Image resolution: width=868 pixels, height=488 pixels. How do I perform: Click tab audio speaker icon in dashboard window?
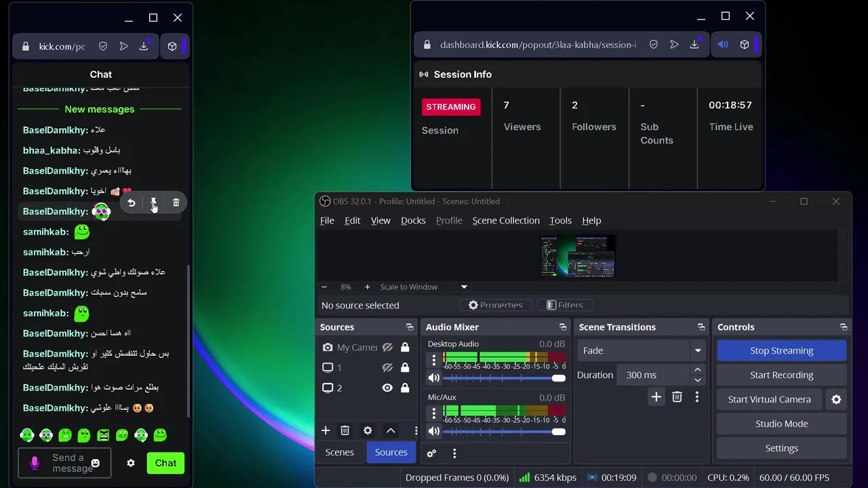click(x=723, y=45)
